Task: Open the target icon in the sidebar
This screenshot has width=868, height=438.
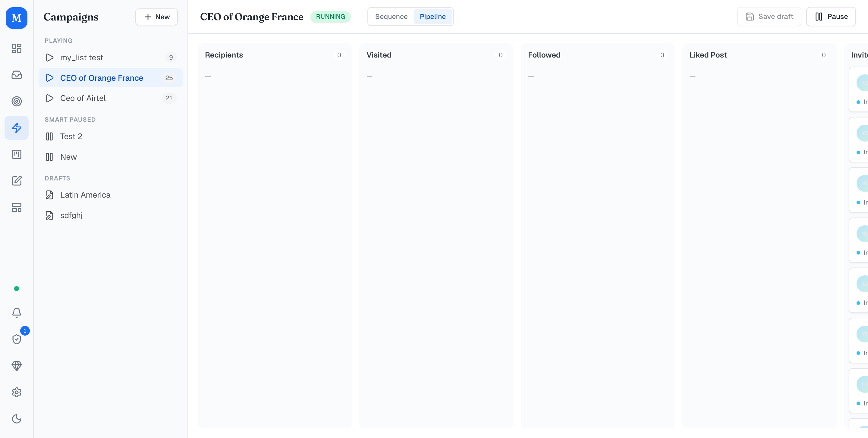Action: click(17, 101)
